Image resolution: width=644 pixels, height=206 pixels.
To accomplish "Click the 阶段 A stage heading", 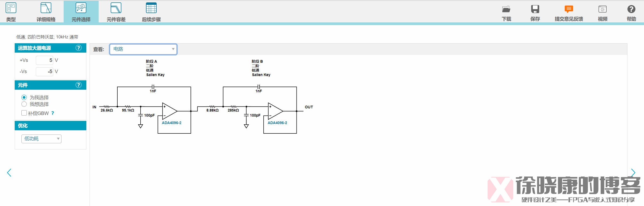I will [x=152, y=61].
